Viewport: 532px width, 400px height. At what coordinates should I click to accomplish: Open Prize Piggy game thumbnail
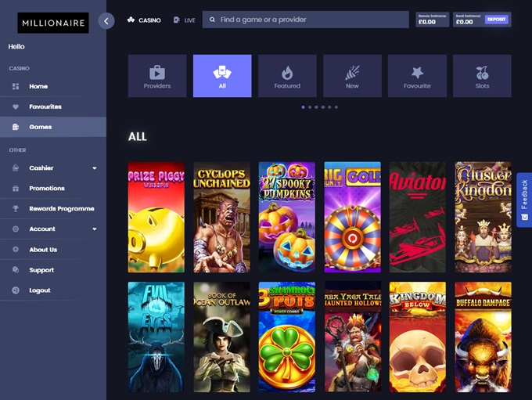(156, 217)
